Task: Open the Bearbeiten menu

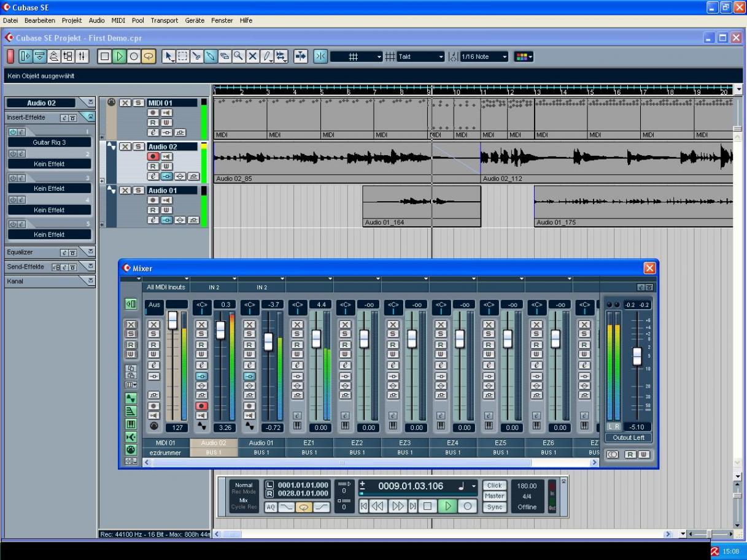Action: coord(41,20)
